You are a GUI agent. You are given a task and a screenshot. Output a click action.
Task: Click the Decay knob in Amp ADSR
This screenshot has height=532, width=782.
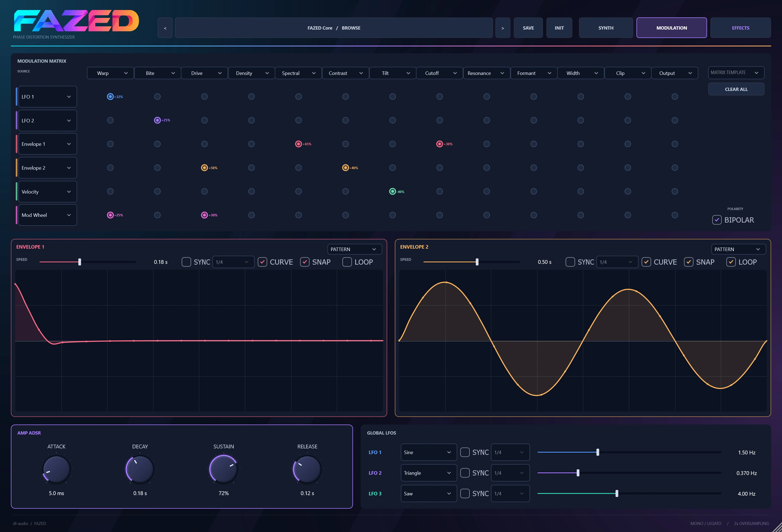coord(140,469)
